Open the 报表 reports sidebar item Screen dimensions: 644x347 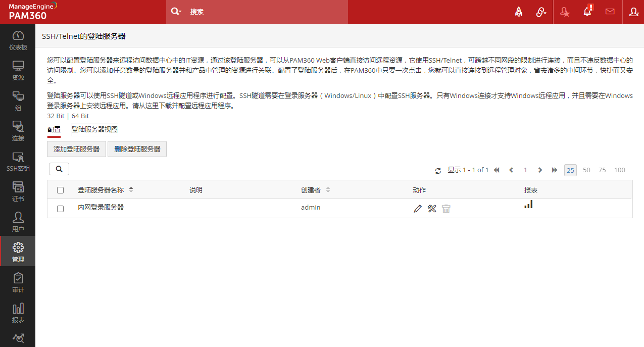pyautogui.click(x=18, y=313)
